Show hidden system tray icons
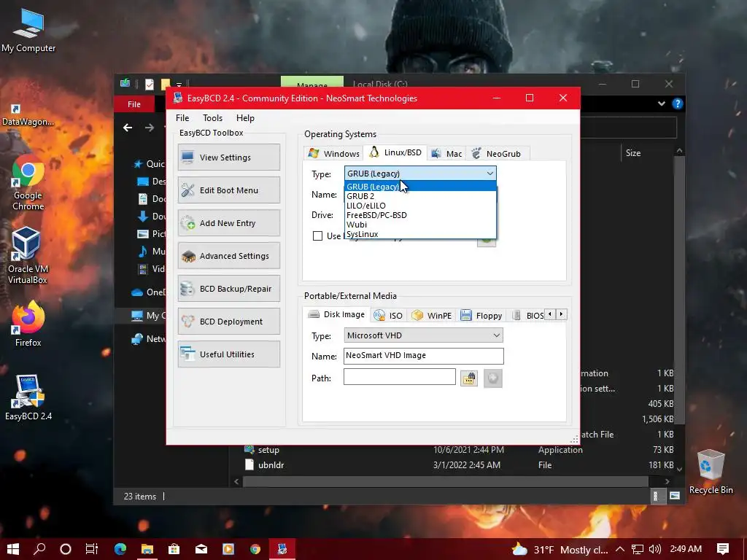747x560 pixels. point(620,549)
